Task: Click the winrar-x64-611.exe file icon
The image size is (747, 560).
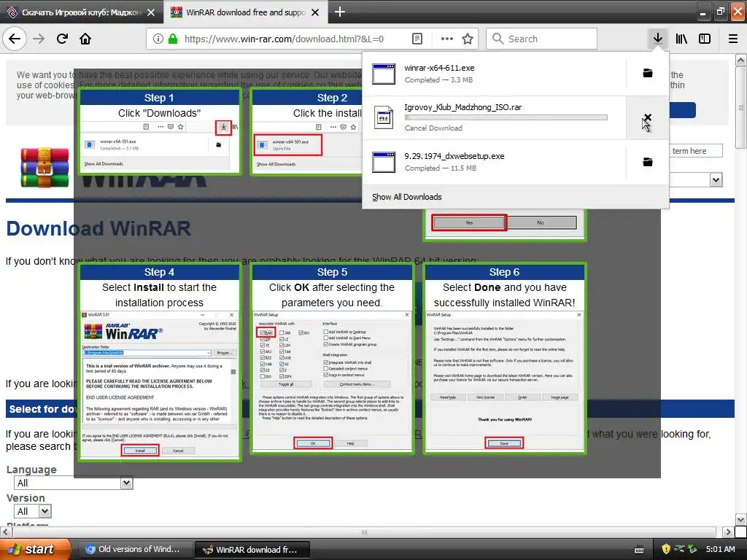Action: click(384, 74)
